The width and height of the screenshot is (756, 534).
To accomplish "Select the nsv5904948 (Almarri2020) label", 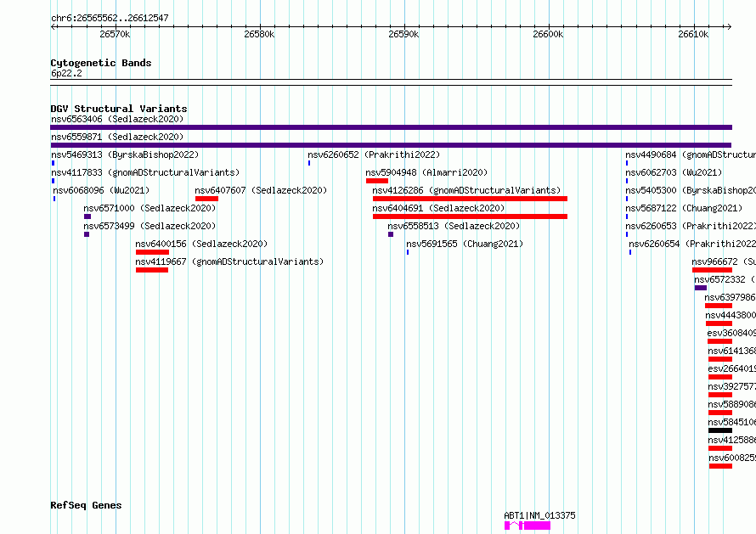I will pos(426,172).
